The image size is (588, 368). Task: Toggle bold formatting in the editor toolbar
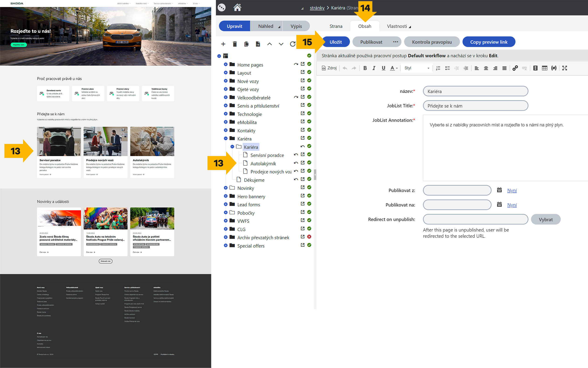tap(365, 68)
